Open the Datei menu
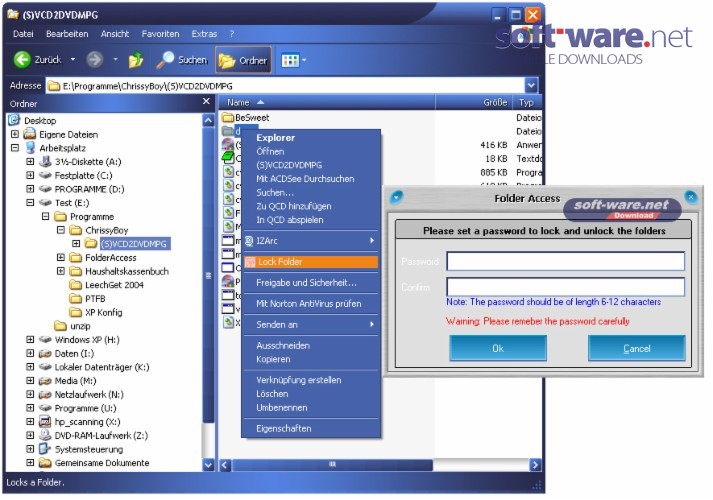The width and height of the screenshot is (713, 500). [x=23, y=34]
